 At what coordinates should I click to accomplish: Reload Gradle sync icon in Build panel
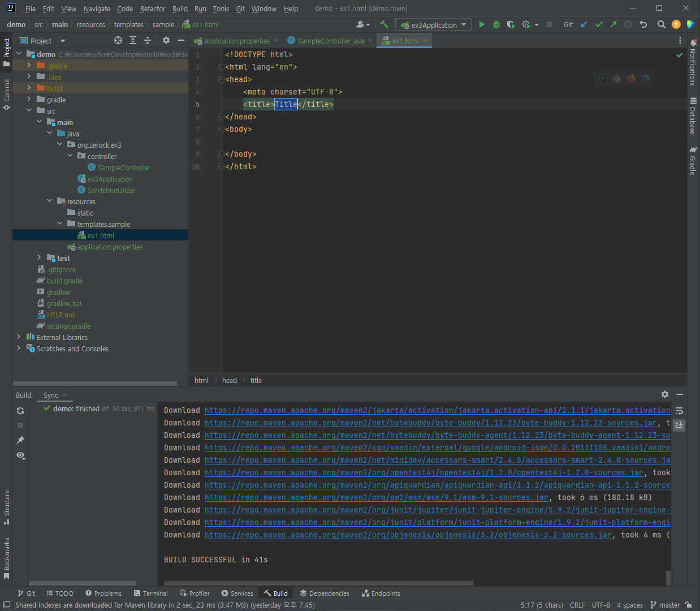coord(20,411)
